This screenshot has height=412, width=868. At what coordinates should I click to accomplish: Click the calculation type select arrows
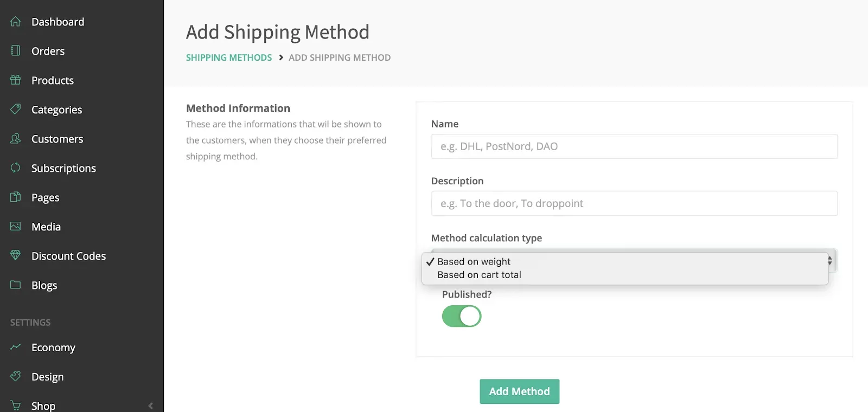pos(830,261)
